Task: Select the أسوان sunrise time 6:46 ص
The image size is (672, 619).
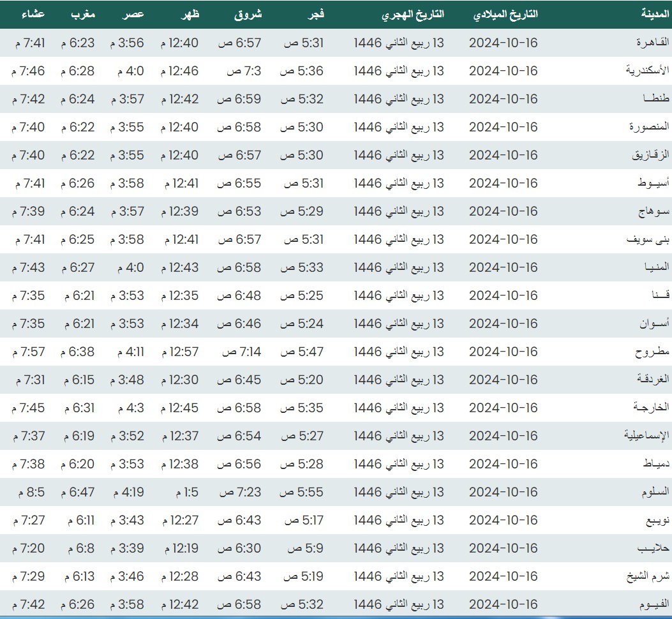Action: tap(239, 324)
